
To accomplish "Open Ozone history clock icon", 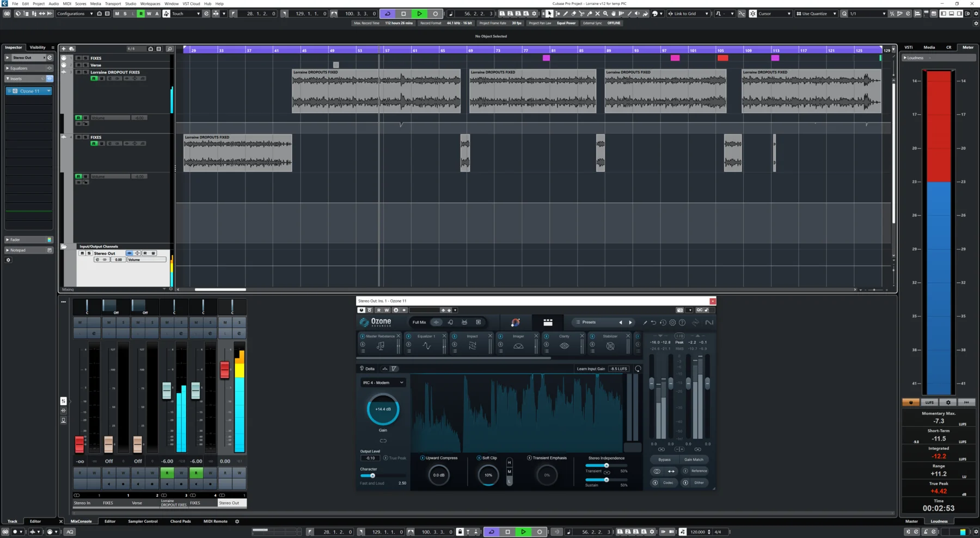I will click(663, 323).
